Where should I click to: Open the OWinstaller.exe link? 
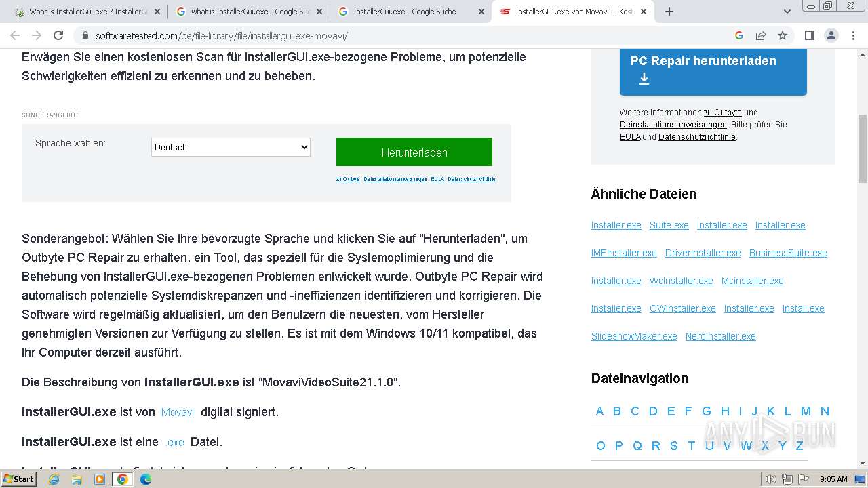[x=682, y=308]
